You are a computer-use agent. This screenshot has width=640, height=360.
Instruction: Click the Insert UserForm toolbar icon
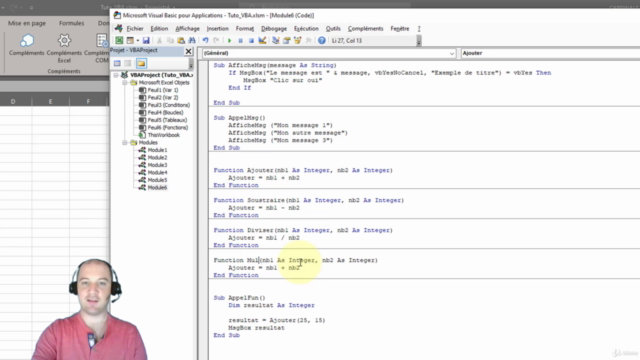tap(130, 40)
